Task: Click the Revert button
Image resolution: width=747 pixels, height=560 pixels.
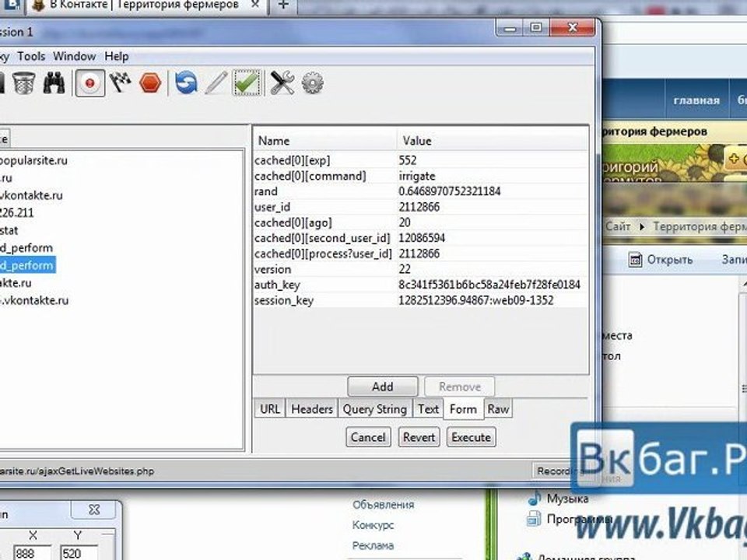Action: 419,437
